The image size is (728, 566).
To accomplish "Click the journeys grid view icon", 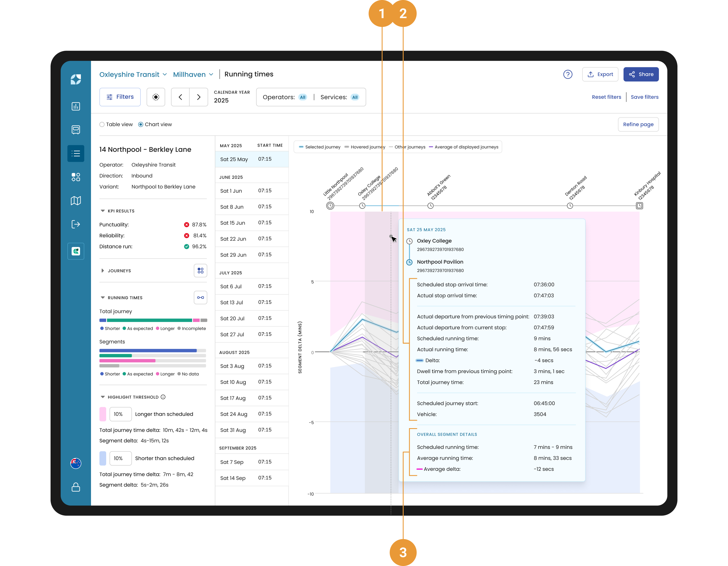I will (x=200, y=271).
